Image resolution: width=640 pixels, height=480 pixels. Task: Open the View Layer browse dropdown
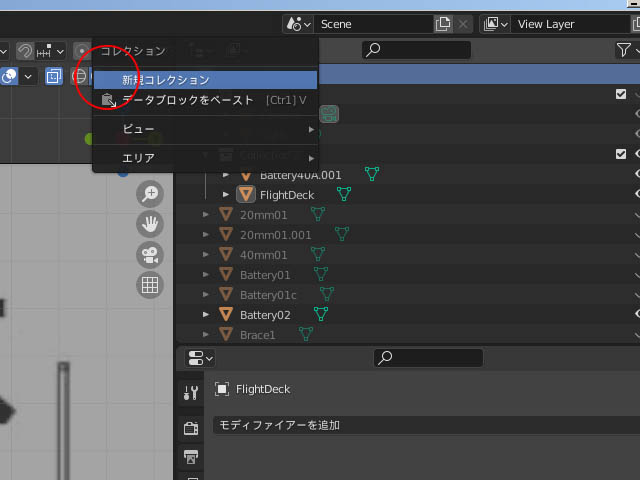click(x=495, y=24)
